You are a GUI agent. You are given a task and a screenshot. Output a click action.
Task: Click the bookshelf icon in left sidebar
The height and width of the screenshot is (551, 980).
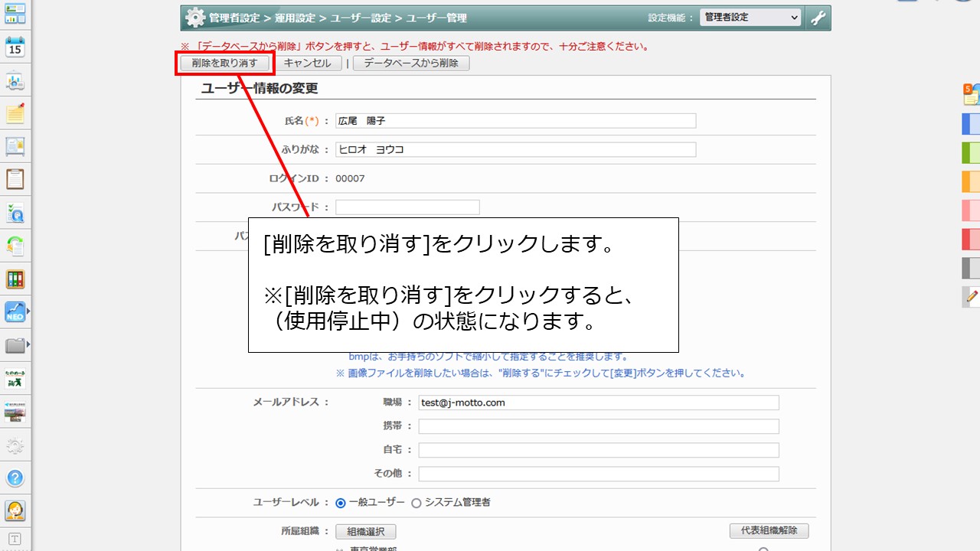point(15,279)
